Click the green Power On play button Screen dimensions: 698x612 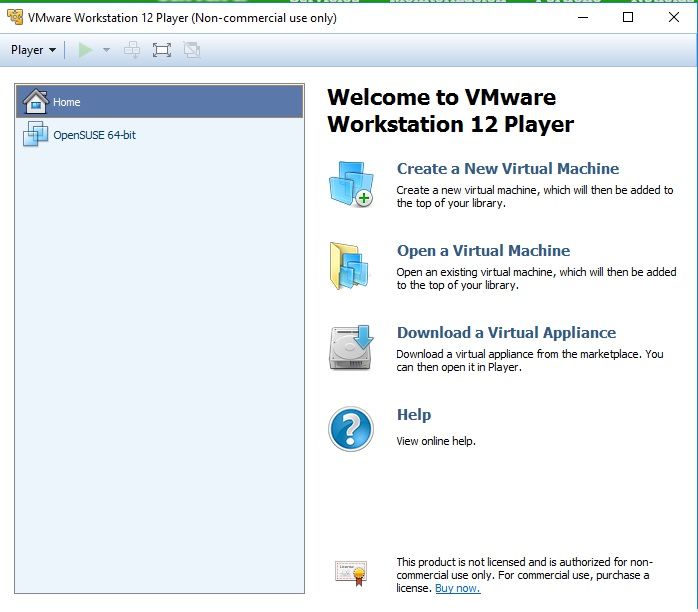pyautogui.click(x=85, y=50)
